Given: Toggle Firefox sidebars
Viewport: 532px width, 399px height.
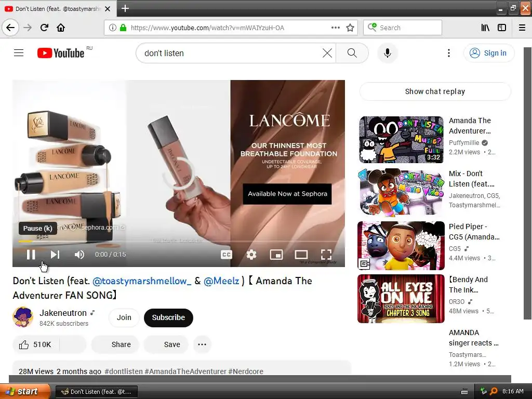Looking at the screenshot, I should pyautogui.click(x=502, y=28).
